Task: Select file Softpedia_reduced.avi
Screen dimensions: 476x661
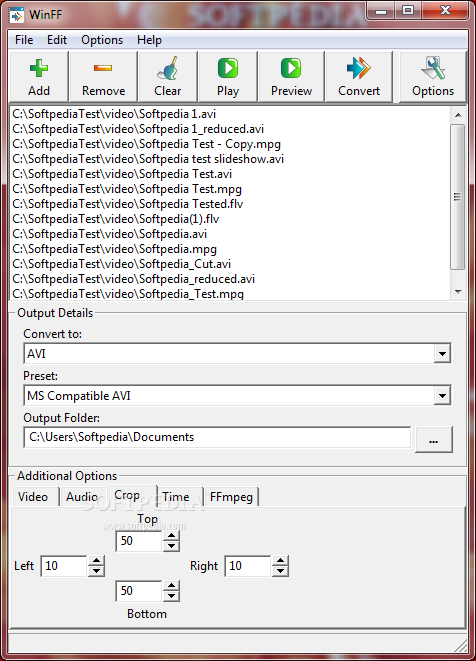Action: point(134,279)
